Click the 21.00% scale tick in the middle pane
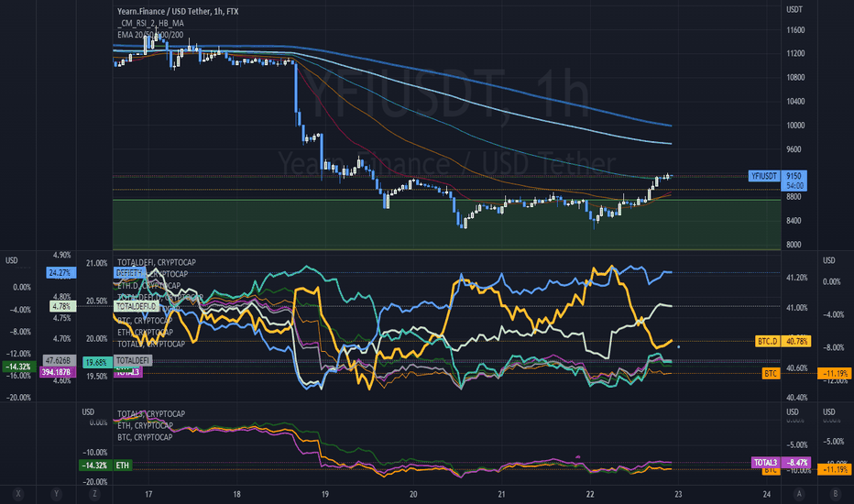Viewport: 854px width, 504px height. (x=97, y=263)
